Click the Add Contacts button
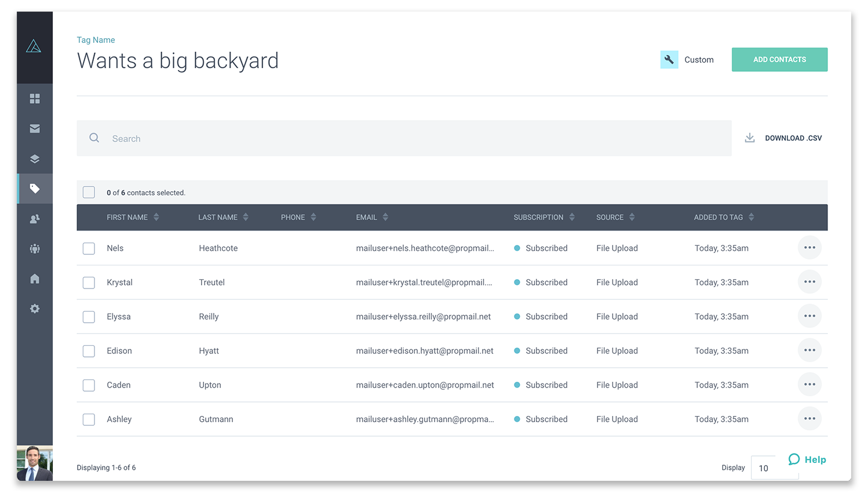Image resolution: width=868 pixels, height=493 pixels. 779,60
